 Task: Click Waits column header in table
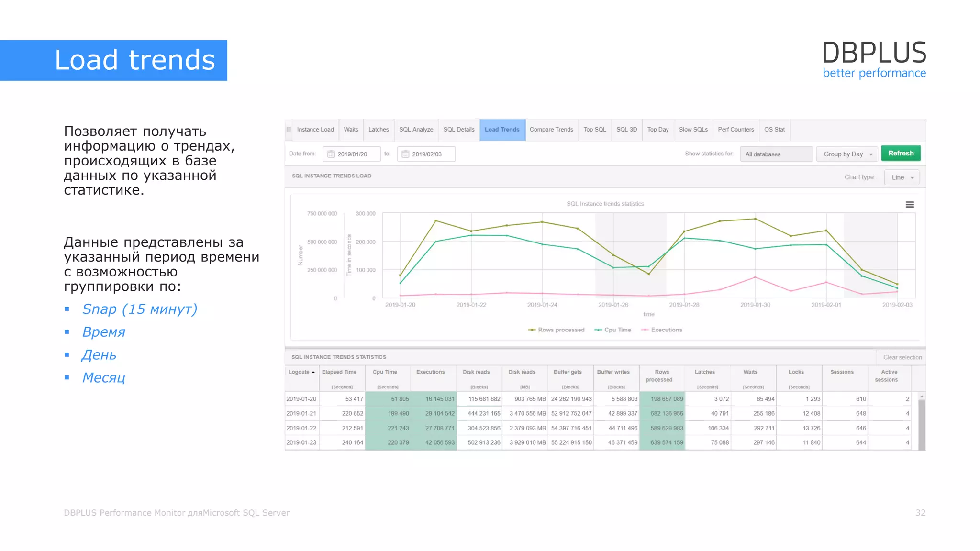point(753,378)
